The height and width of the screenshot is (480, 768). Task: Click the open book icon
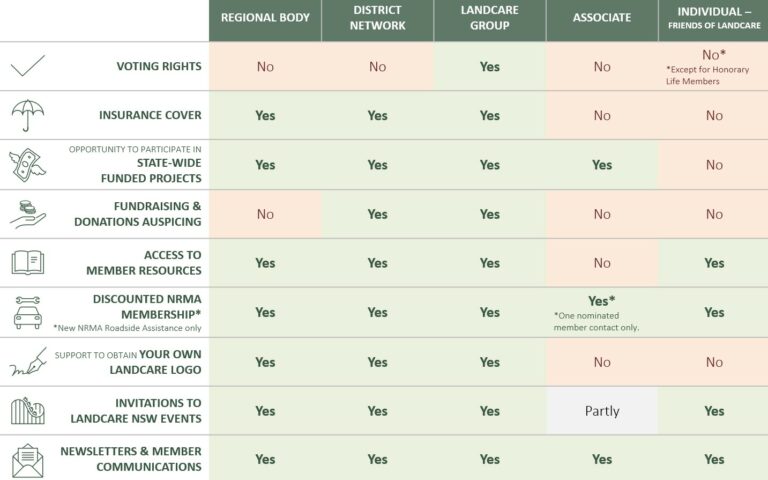[28, 263]
